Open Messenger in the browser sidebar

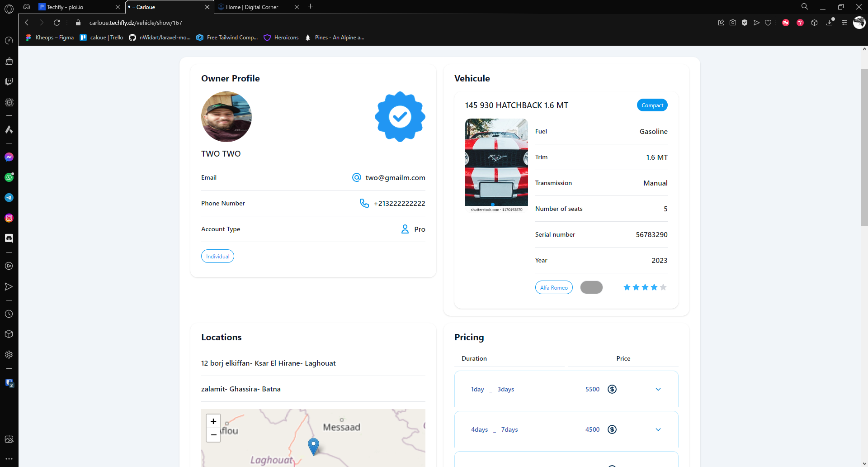click(9, 157)
